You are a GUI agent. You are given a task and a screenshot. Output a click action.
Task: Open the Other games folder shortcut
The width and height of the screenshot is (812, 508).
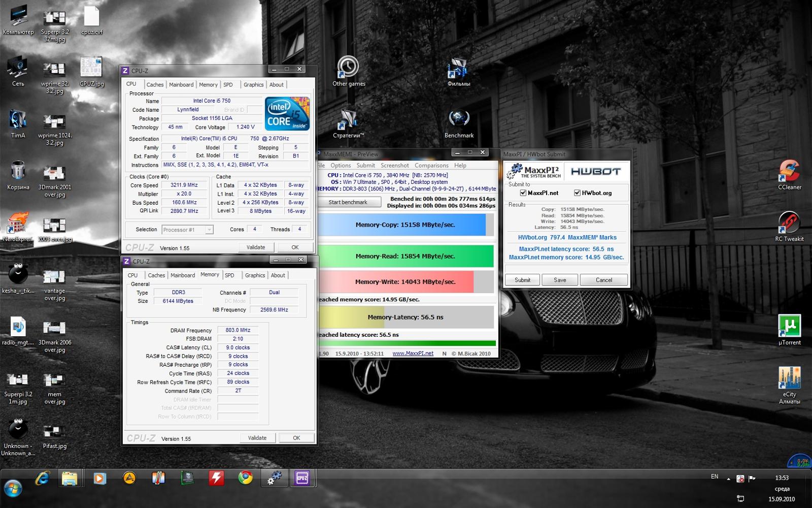(349, 71)
